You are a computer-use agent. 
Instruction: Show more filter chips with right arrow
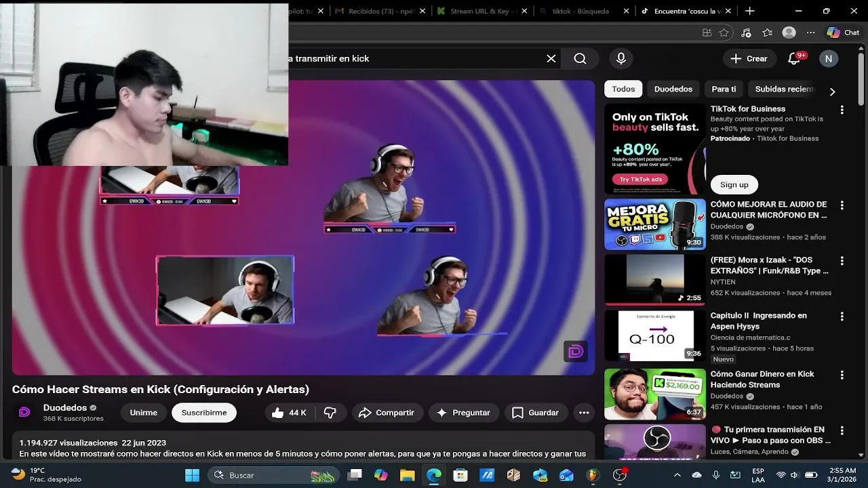click(x=832, y=91)
